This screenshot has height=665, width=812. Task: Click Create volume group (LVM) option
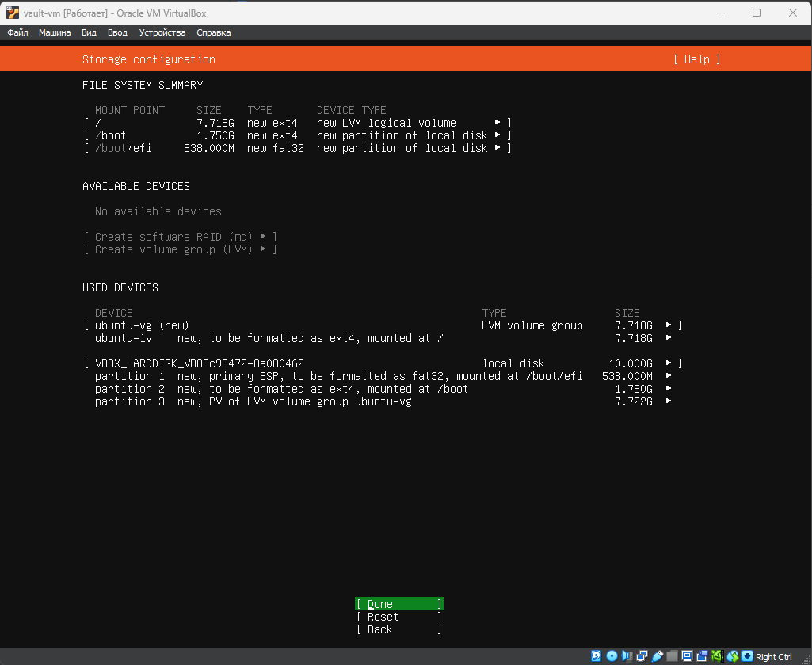pyautogui.click(x=180, y=249)
